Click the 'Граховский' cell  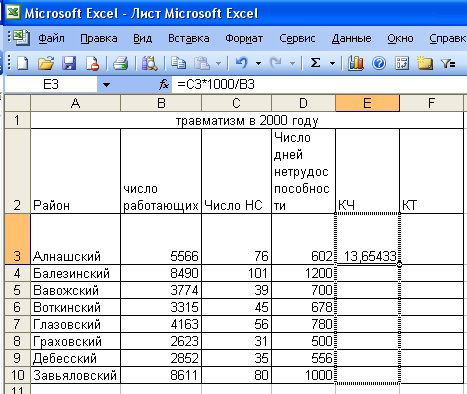75,341
